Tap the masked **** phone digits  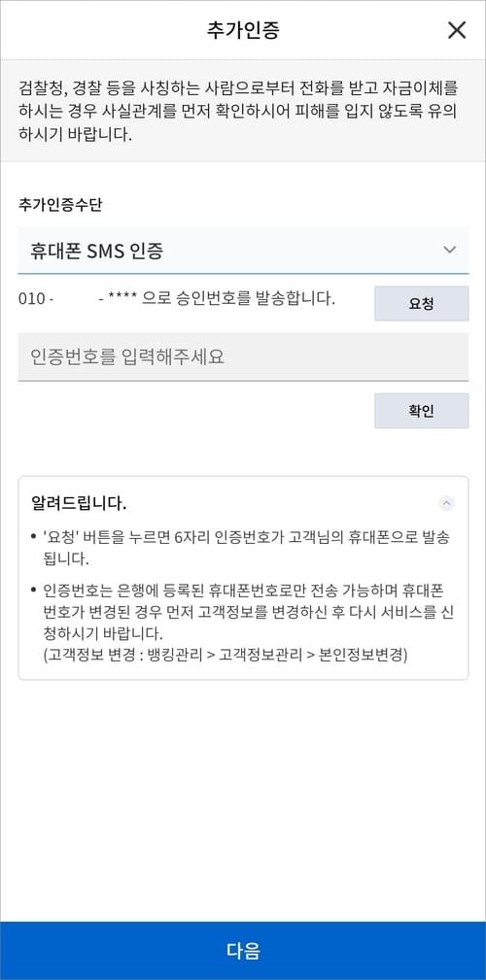pyautogui.click(x=121, y=299)
